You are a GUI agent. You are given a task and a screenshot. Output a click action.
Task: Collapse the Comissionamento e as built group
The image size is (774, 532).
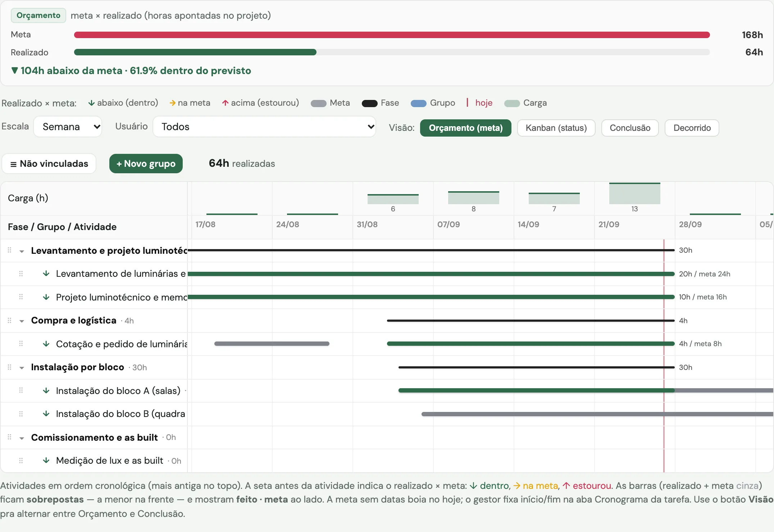(22, 438)
